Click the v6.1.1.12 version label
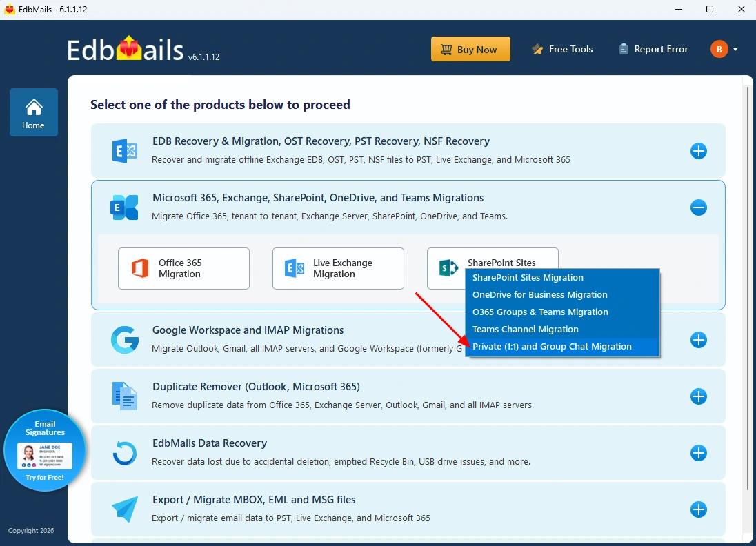 point(203,57)
